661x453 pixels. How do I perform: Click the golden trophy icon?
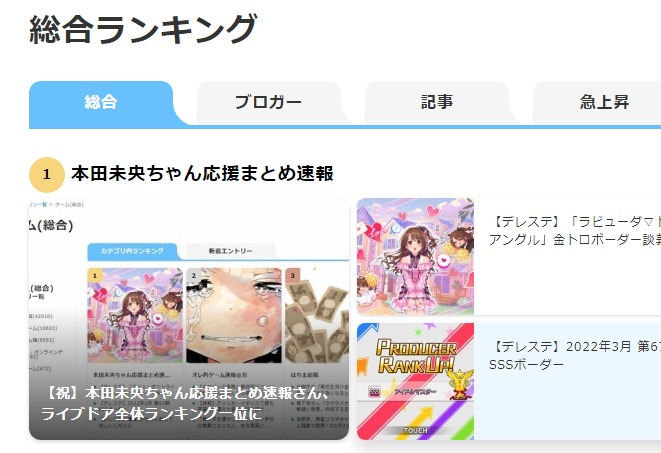point(459,383)
